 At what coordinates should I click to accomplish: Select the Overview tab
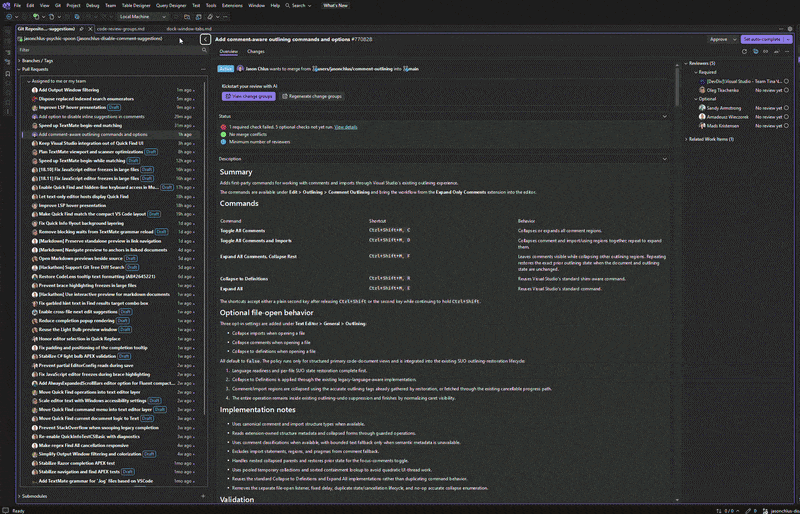click(x=228, y=52)
